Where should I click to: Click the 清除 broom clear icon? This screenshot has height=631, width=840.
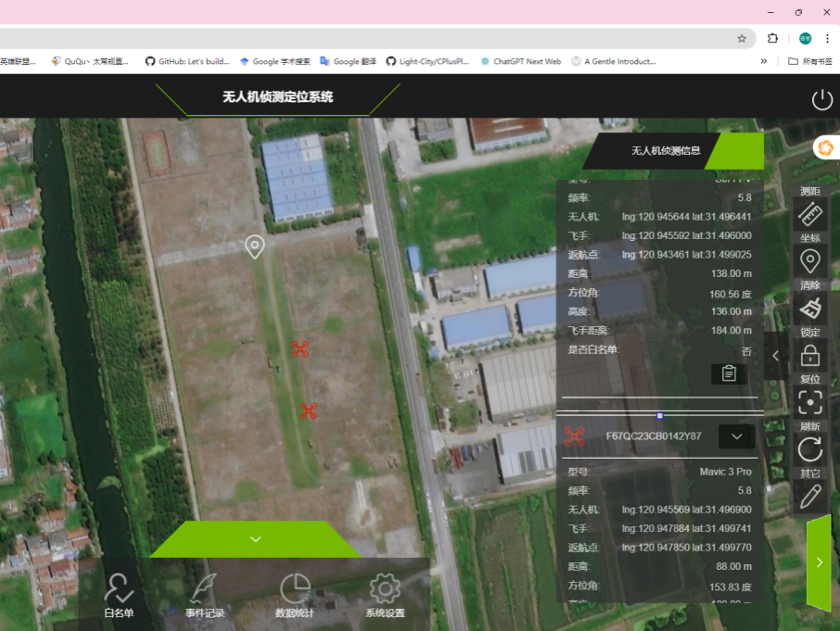(x=810, y=309)
